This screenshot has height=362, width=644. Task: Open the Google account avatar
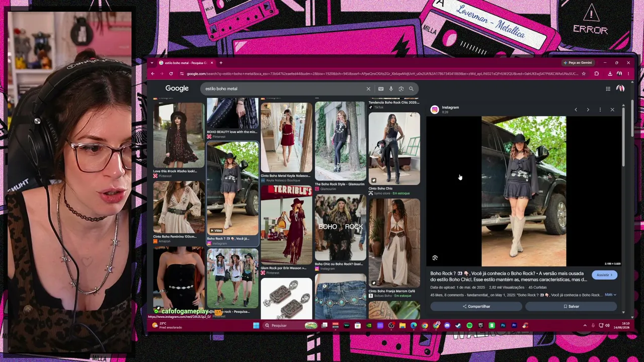(x=620, y=88)
